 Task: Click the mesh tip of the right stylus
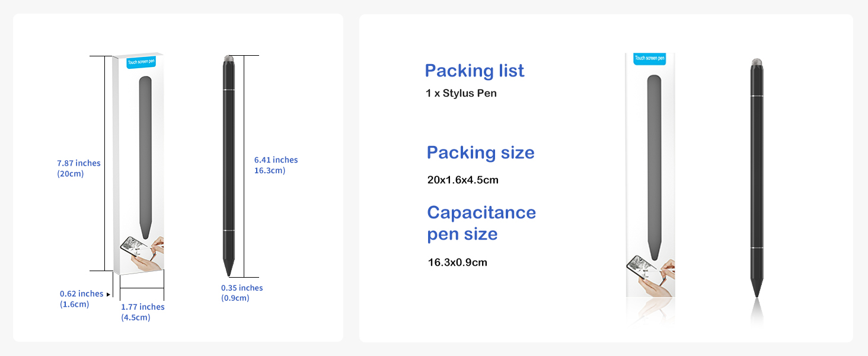[x=757, y=62]
